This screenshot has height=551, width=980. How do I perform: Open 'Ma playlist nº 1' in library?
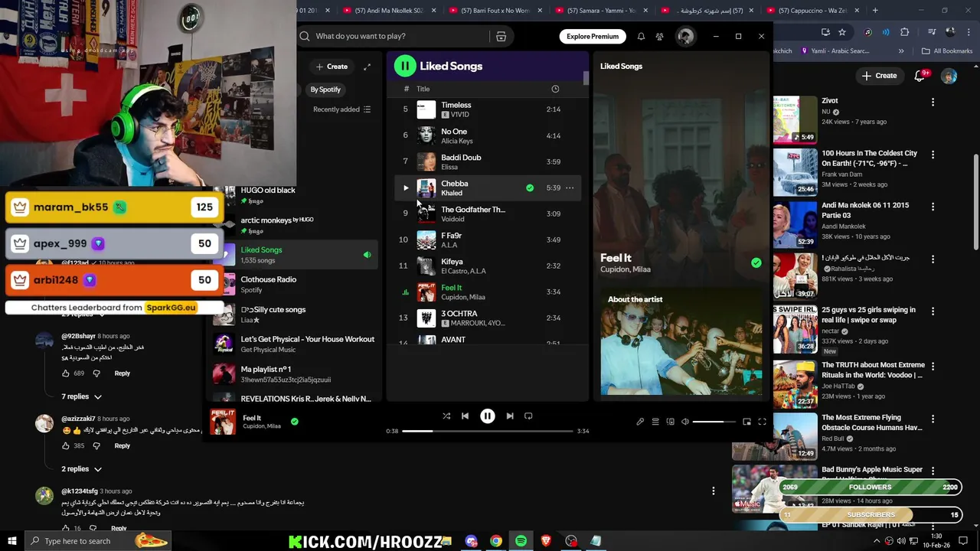(296, 373)
